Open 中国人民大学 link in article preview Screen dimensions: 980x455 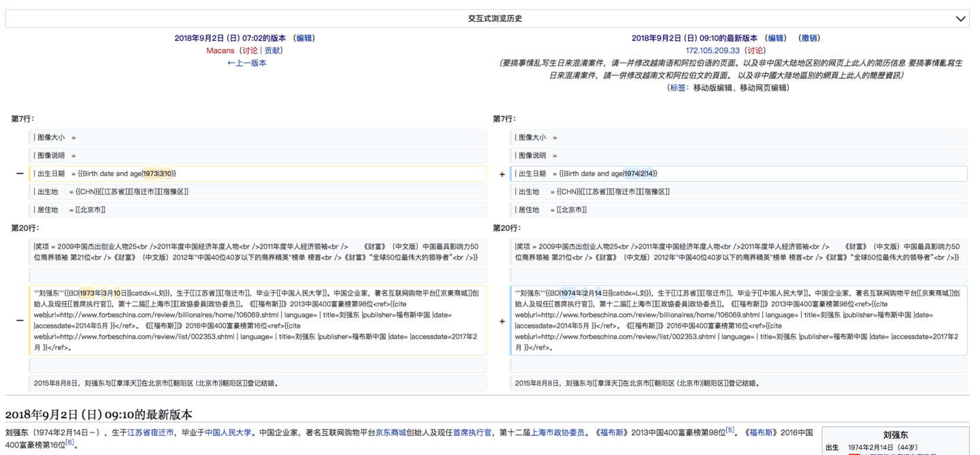[x=228, y=432]
